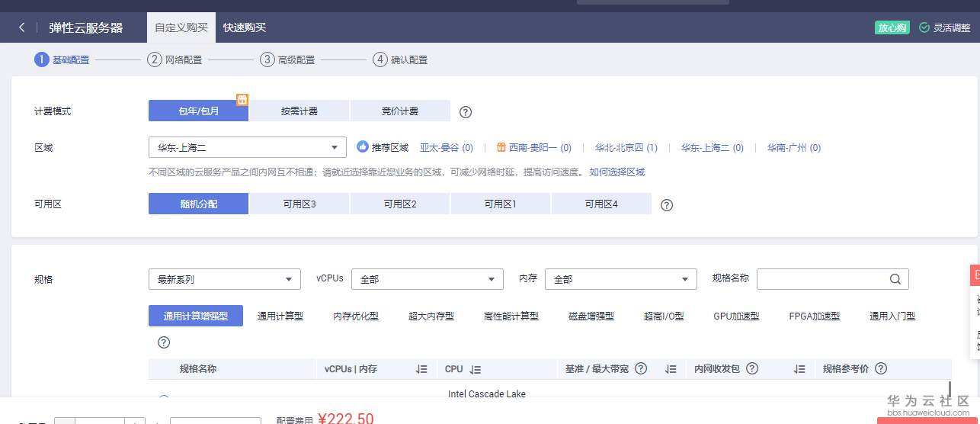Select 内存优化型 spec type tab
Screen dimensions: 980x424
356,316
